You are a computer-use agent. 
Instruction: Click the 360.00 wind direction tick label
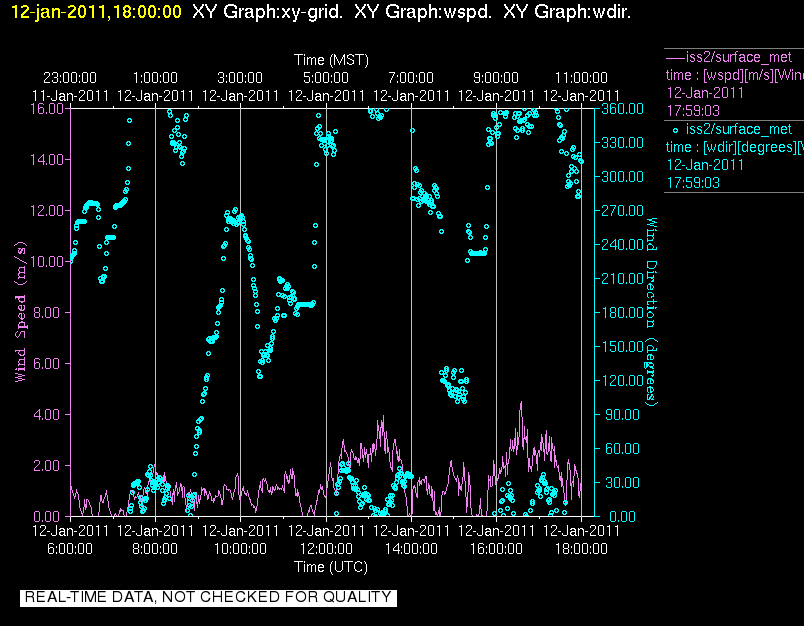pos(622,109)
